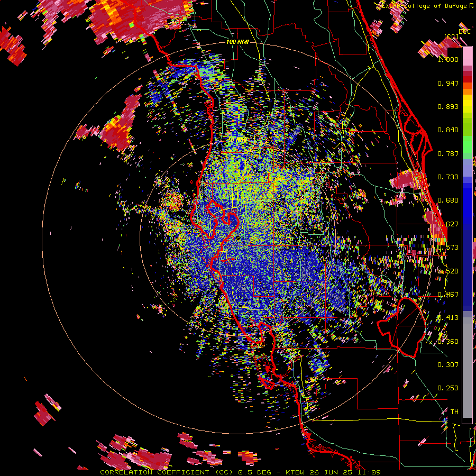This screenshot has width=476, height=476.
Task: Select the 0.520 scale value
Action: click(x=448, y=271)
